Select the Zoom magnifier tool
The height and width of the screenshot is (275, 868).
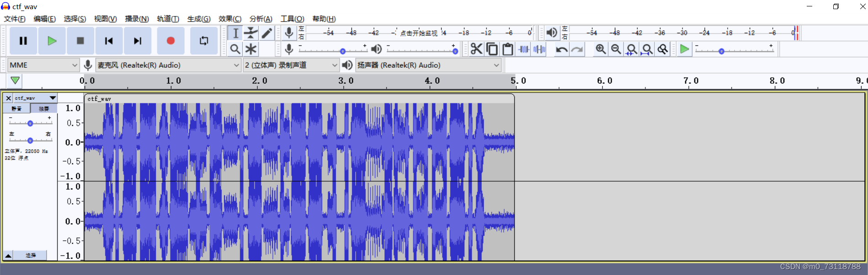pos(235,49)
